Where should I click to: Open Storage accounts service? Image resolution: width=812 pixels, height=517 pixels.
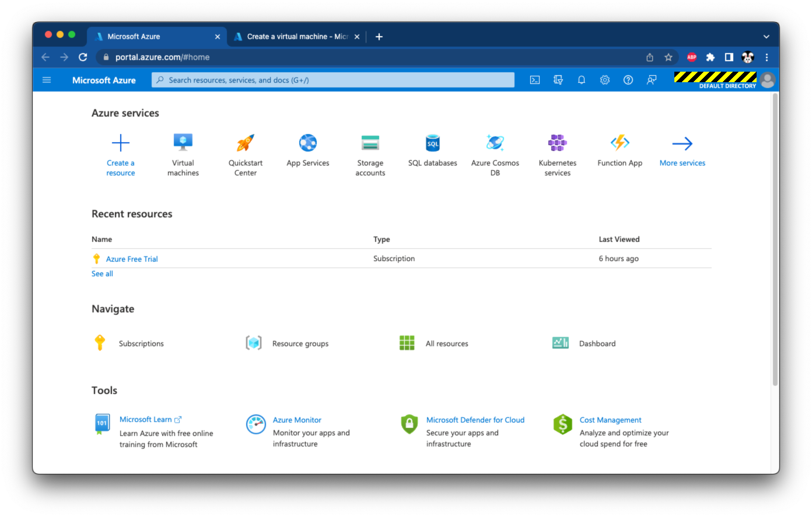pyautogui.click(x=370, y=143)
